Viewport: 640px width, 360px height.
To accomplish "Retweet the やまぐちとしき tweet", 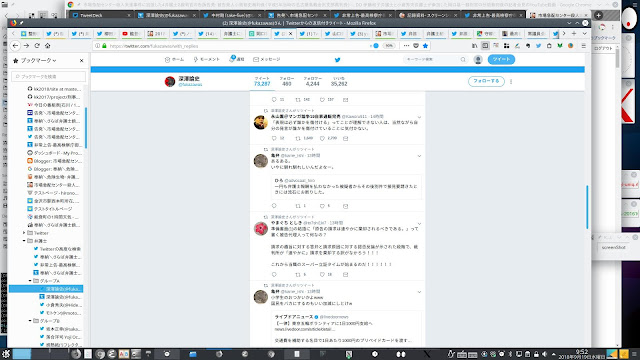I will click(298, 274).
